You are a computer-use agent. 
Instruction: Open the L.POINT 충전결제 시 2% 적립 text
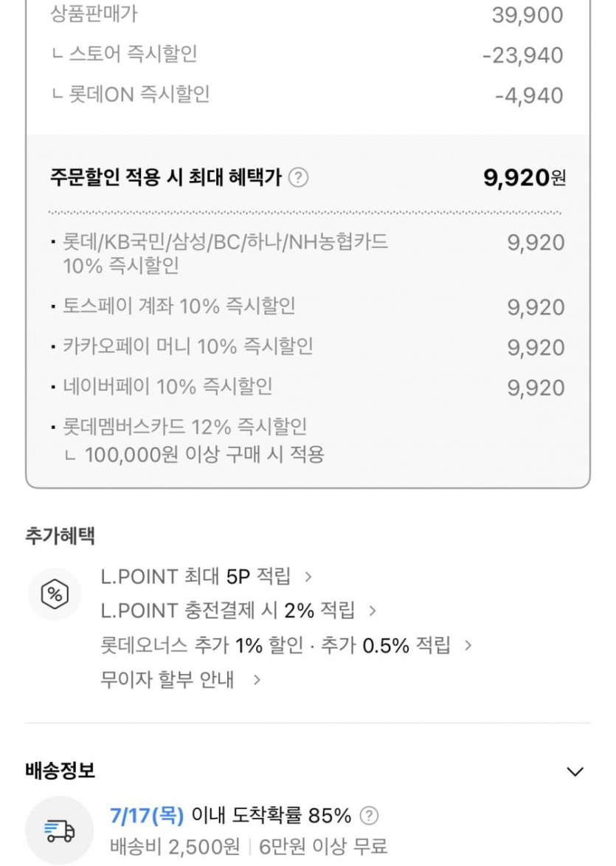[227, 611]
